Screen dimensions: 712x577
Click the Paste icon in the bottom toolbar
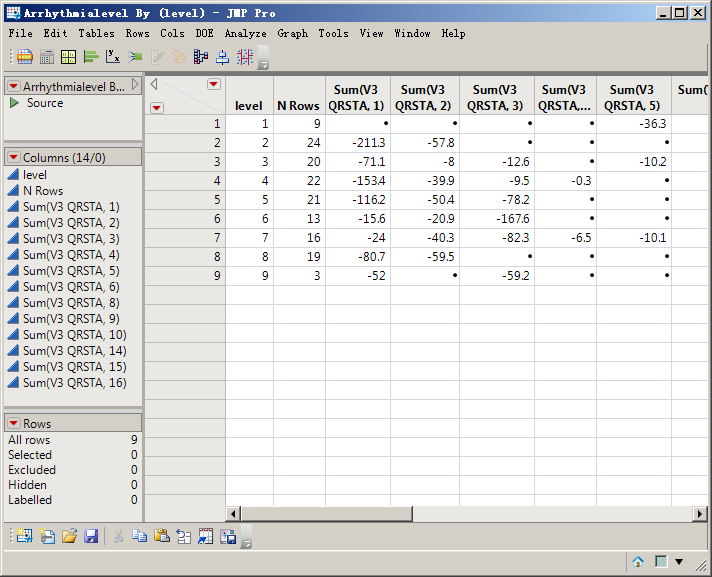coord(162,536)
